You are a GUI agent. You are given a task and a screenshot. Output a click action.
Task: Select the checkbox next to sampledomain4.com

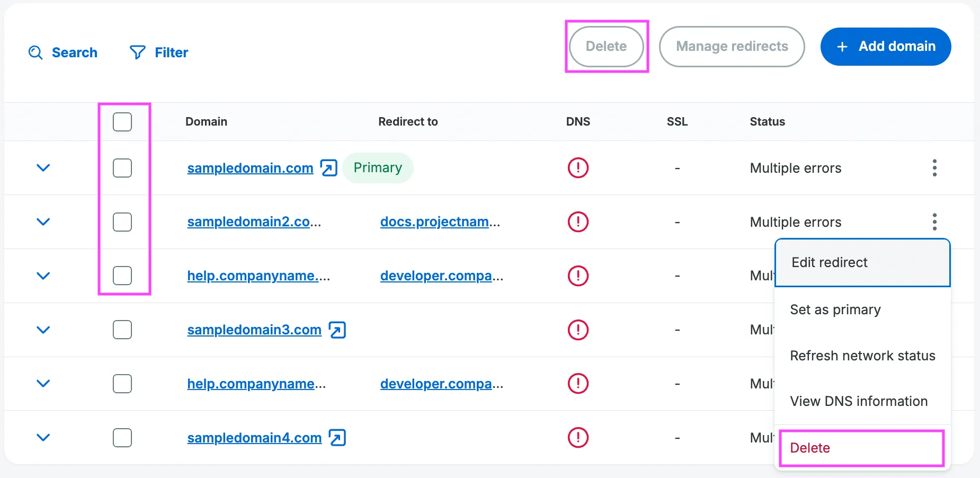coord(122,438)
